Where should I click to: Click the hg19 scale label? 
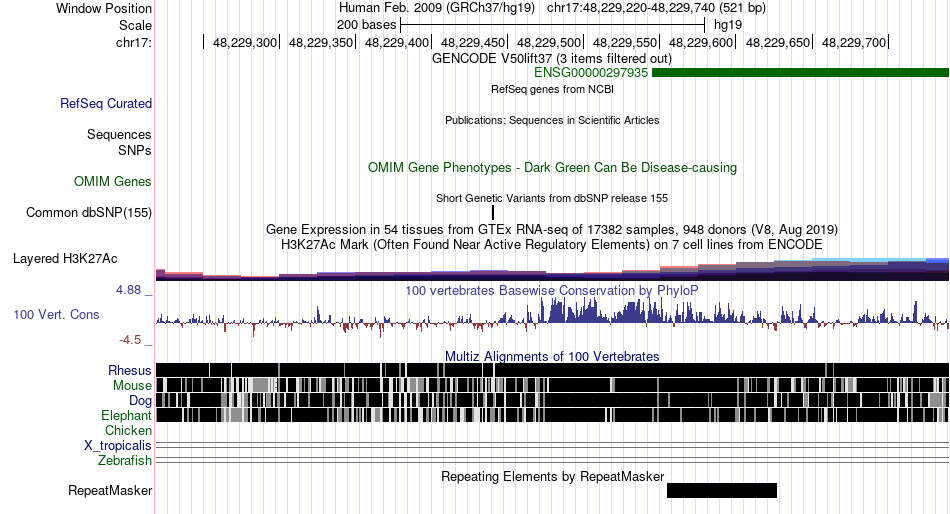tap(728, 25)
